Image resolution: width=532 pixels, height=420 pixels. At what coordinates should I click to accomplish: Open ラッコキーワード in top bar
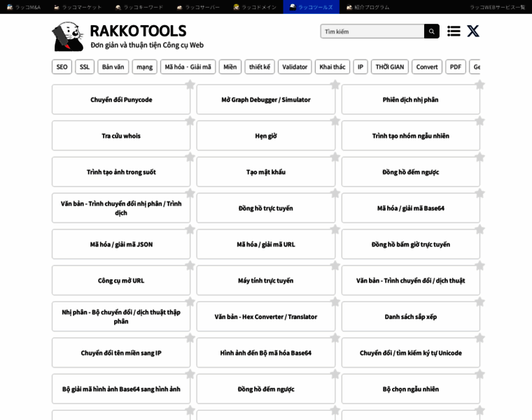(x=139, y=7)
